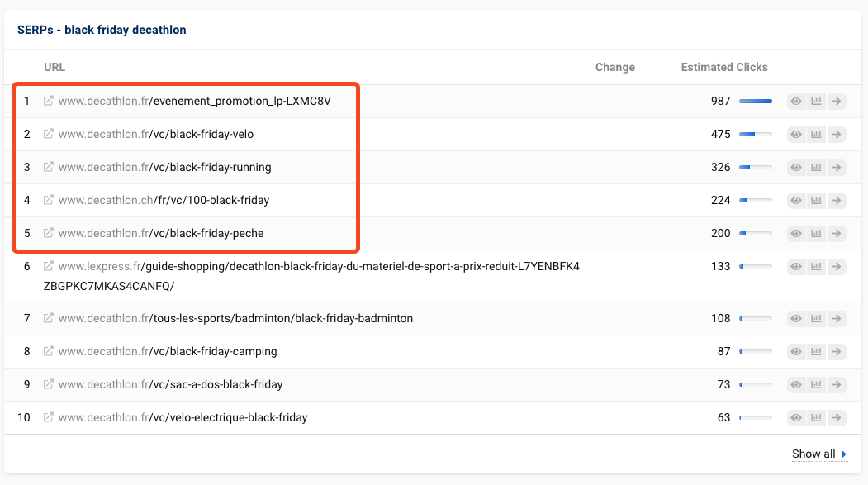
Task: Open the chart icon for the decathlon.ch row
Action: click(817, 201)
